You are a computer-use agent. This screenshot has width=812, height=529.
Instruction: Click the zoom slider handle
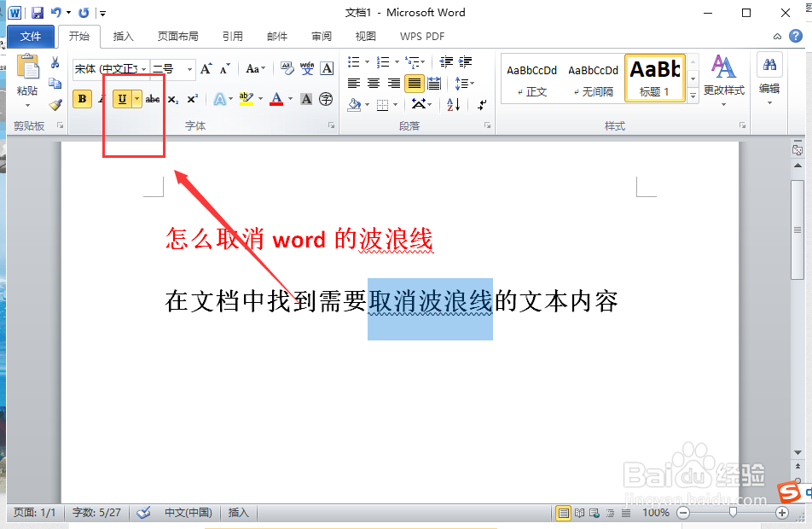(x=733, y=513)
